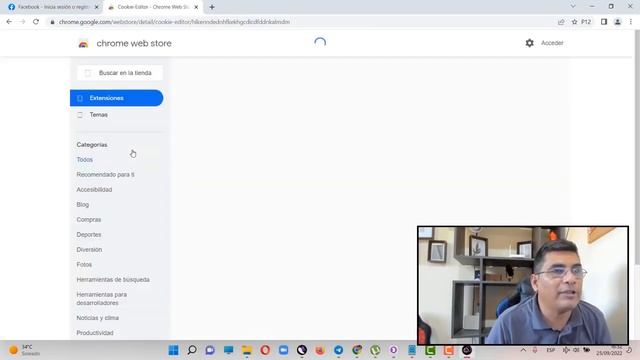Choose the Todos category

[84, 160]
